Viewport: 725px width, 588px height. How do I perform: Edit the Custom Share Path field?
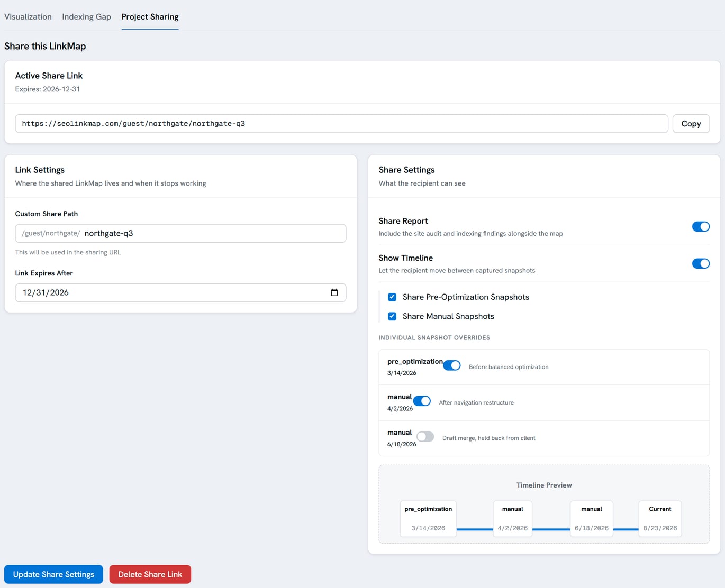click(180, 233)
